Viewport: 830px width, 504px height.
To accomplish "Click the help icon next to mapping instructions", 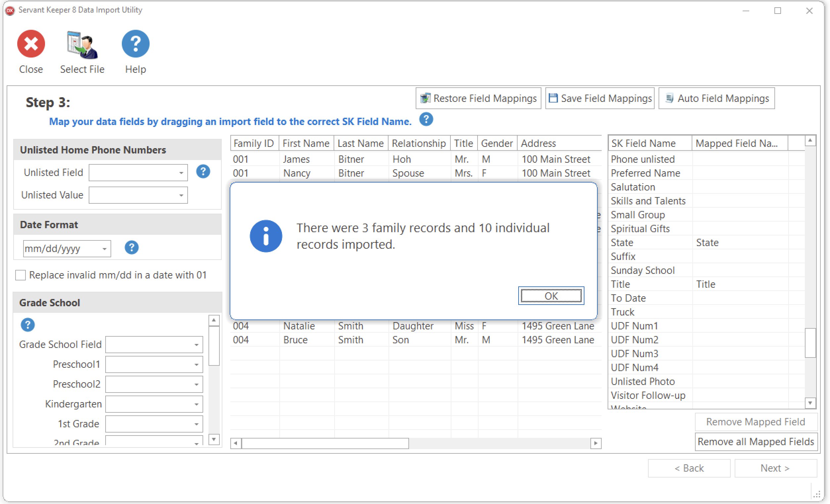I will point(426,119).
